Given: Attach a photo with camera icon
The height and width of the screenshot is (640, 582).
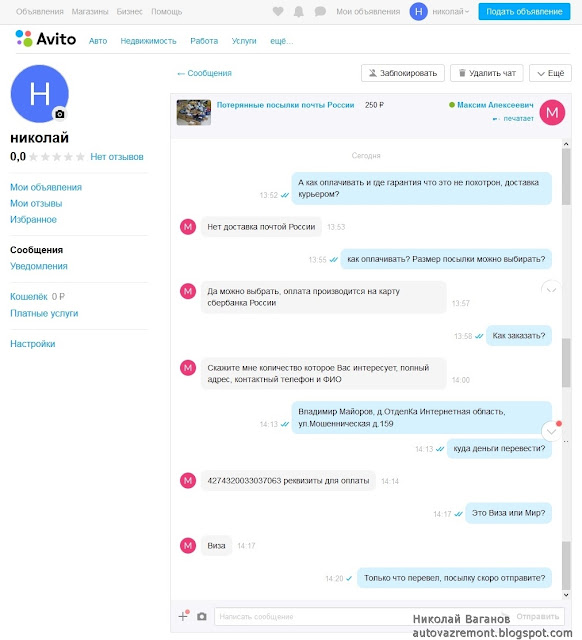Looking at the screenshot, I should [202, 616].
